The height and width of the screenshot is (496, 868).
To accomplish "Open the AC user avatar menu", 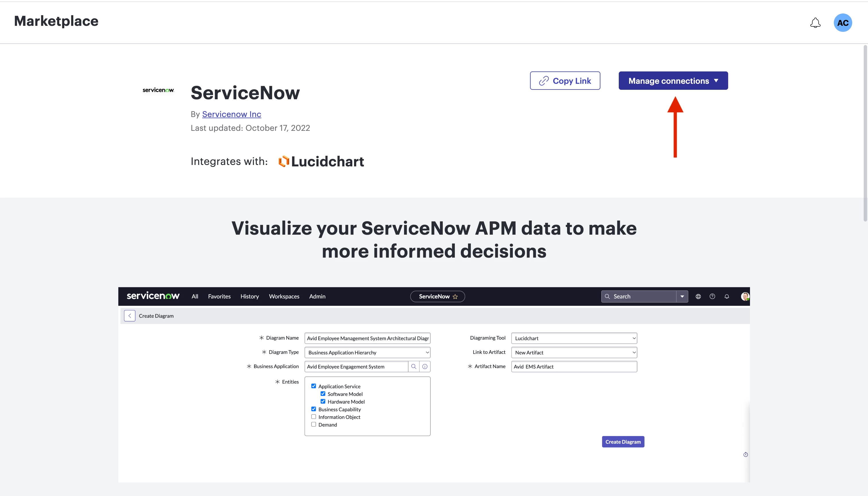I will 842,23.
